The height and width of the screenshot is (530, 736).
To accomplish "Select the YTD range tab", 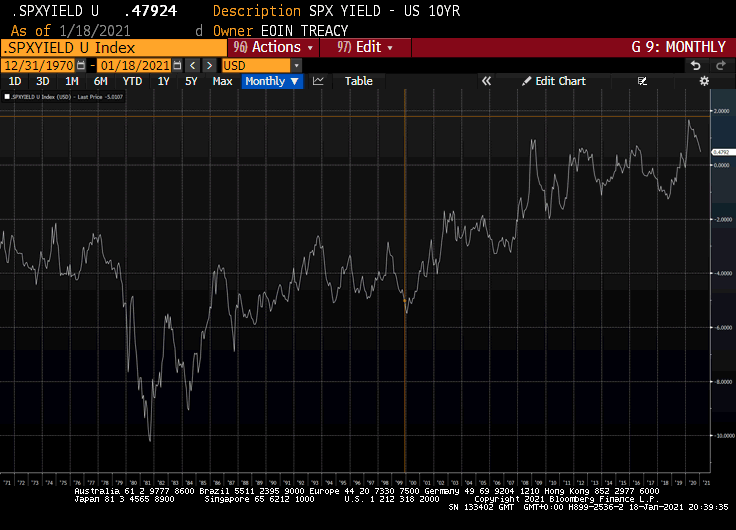I will pos(132,81).
